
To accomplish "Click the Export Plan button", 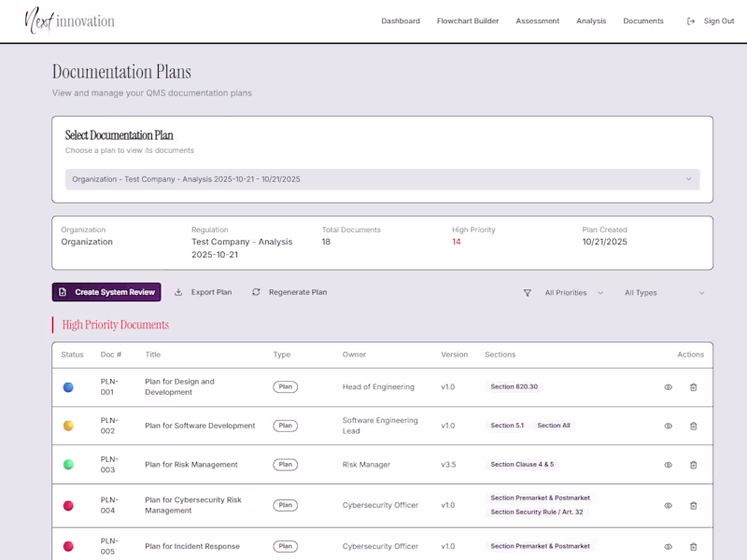I will click(205, 291).
